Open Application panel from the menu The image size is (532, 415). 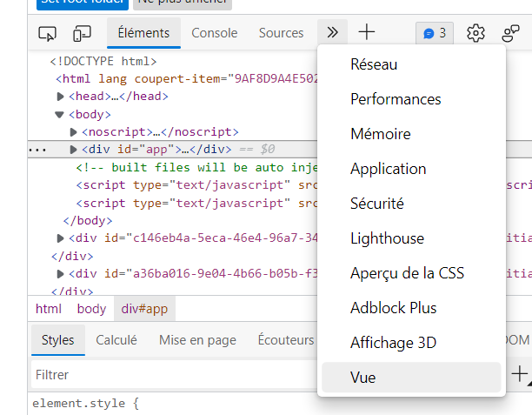[x=411, y=169]
